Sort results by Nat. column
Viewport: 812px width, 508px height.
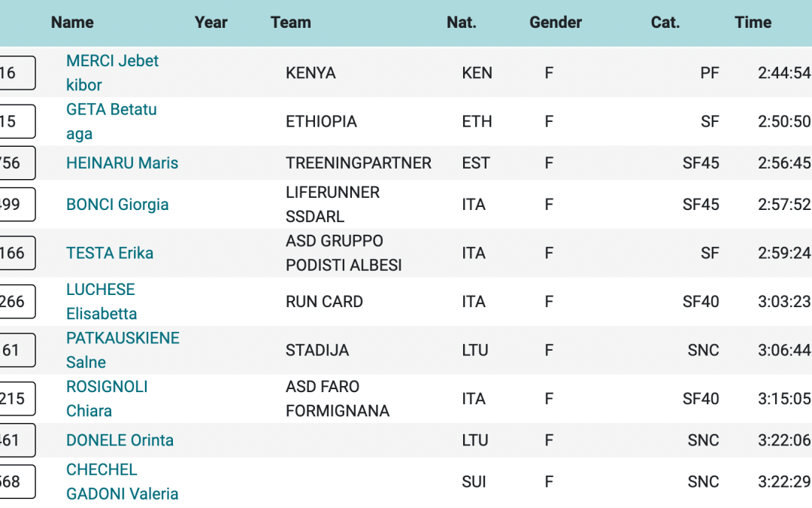click(x=462, y=23)
